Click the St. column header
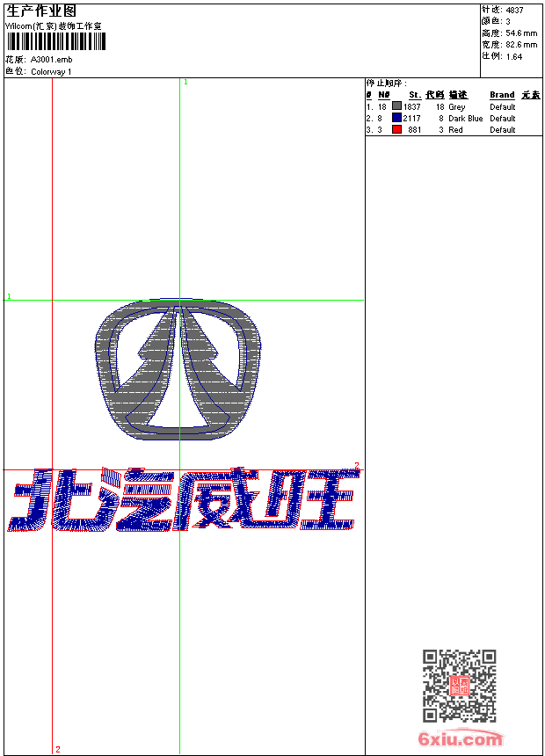This screenshot has width=545, height=756. [414, 95]
